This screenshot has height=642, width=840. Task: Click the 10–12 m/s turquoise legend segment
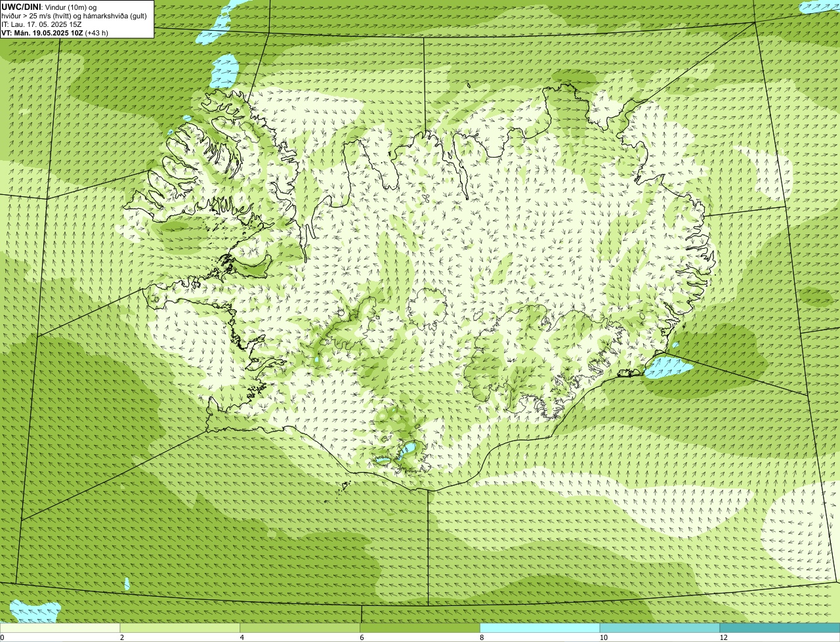coord(660,628)
